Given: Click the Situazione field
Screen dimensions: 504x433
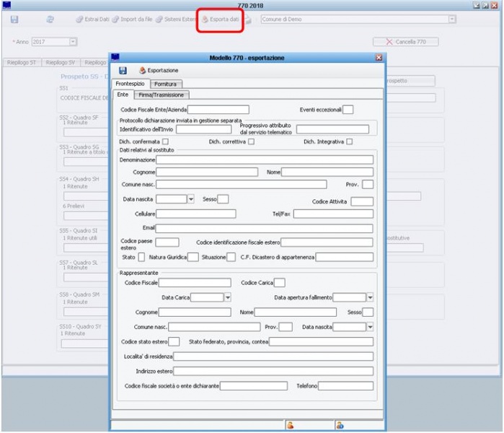Looking at the screenshot, I should tap(231, 257).
